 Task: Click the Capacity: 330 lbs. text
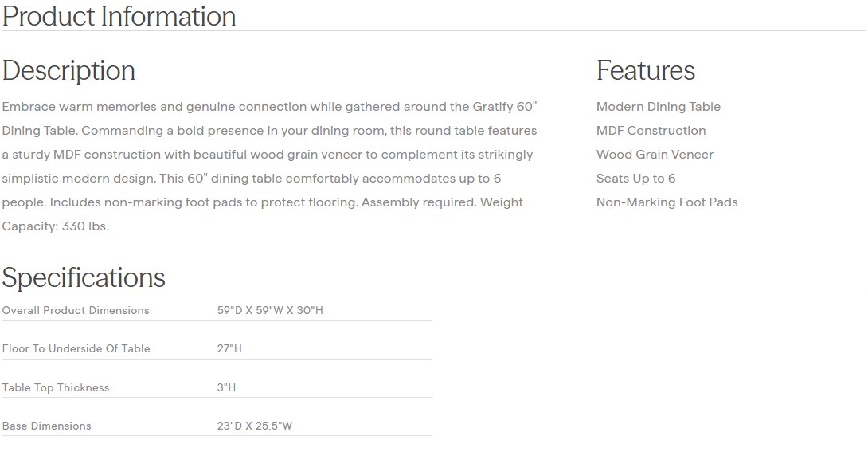56,226
